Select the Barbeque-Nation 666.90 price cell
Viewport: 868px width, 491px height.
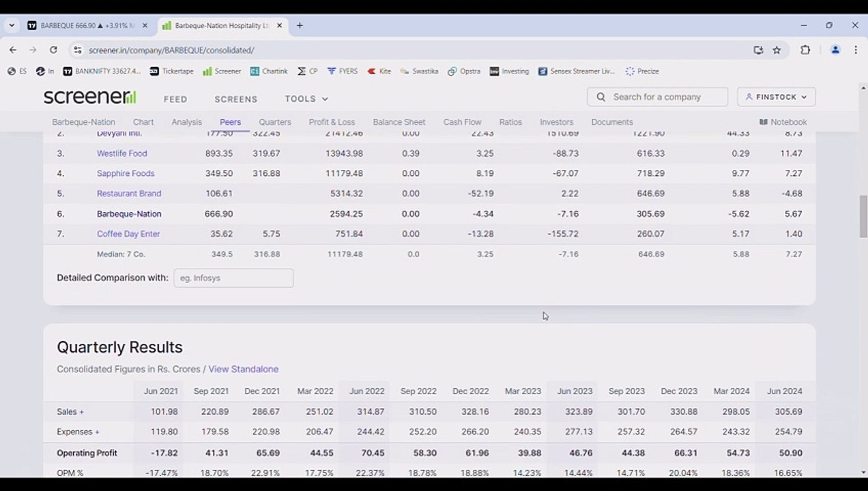[x=218, y=213]
